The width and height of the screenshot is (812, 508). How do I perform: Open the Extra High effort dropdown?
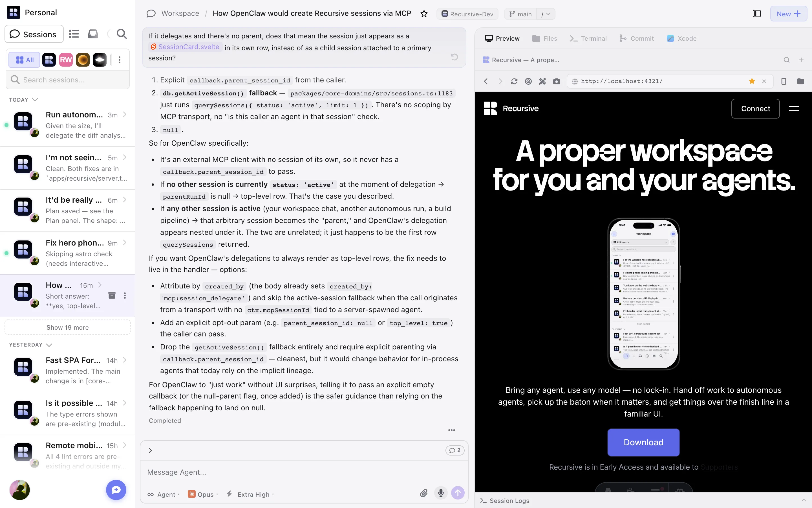click(x=250, y=494)
